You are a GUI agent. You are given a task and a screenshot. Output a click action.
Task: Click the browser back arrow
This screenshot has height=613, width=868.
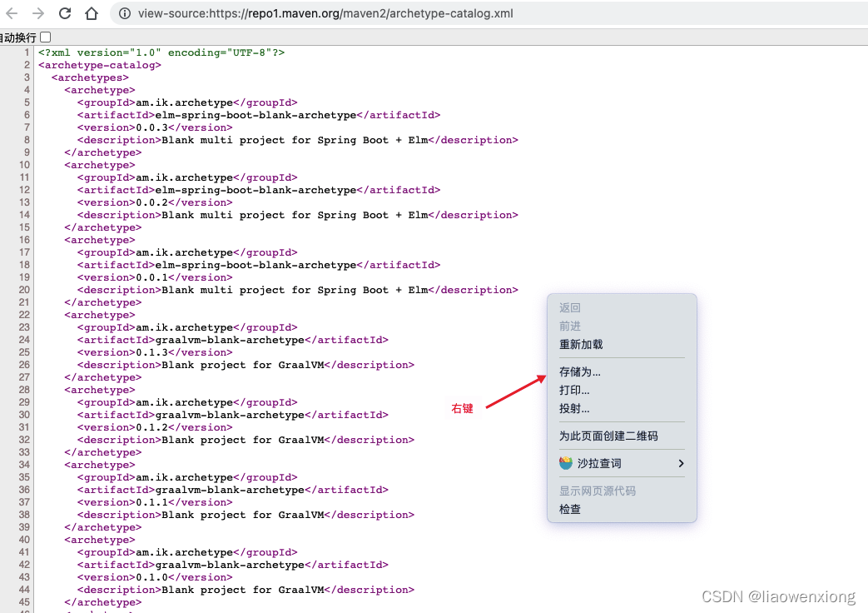pyautogui.click(x=12, y=13)
